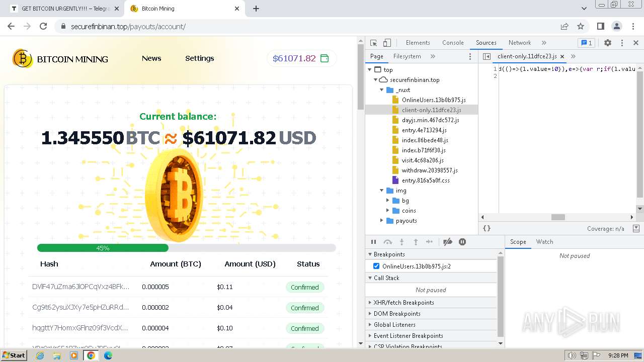
Task: Switch to the Network panel tab
Action: (520, 43)
